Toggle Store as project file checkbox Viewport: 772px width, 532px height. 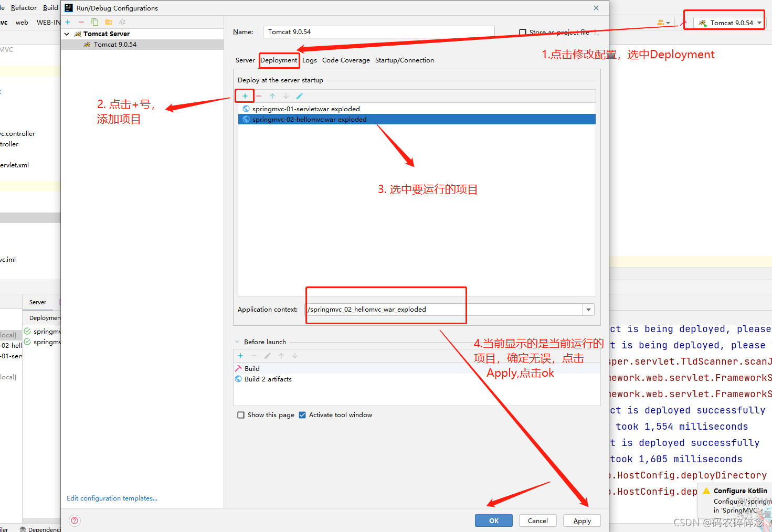523,33
